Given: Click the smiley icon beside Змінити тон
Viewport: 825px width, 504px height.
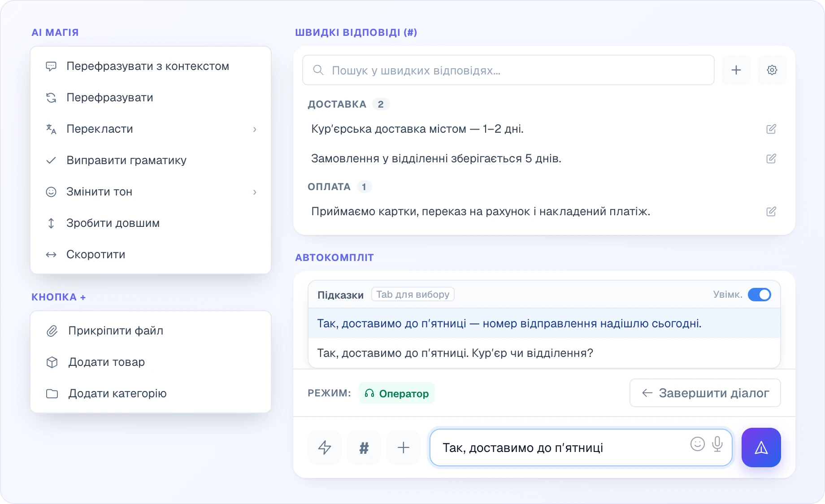Looking at the screenshot, I should coord(51,192).
